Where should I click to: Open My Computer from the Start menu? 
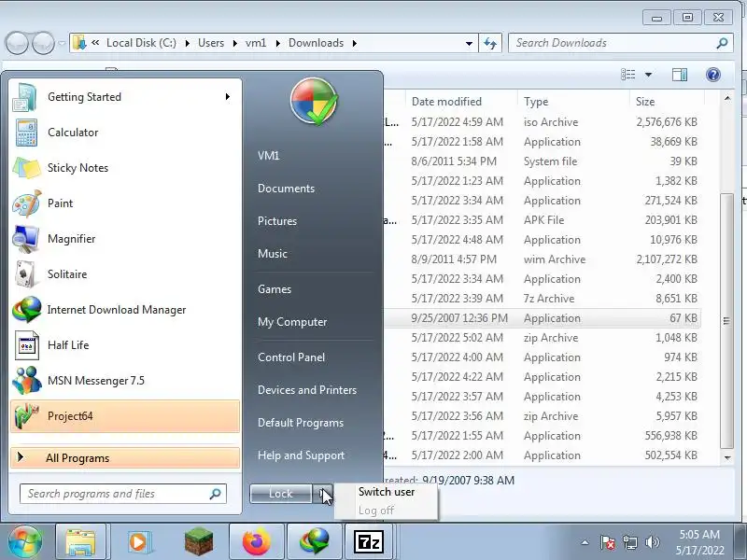point(292,322)
